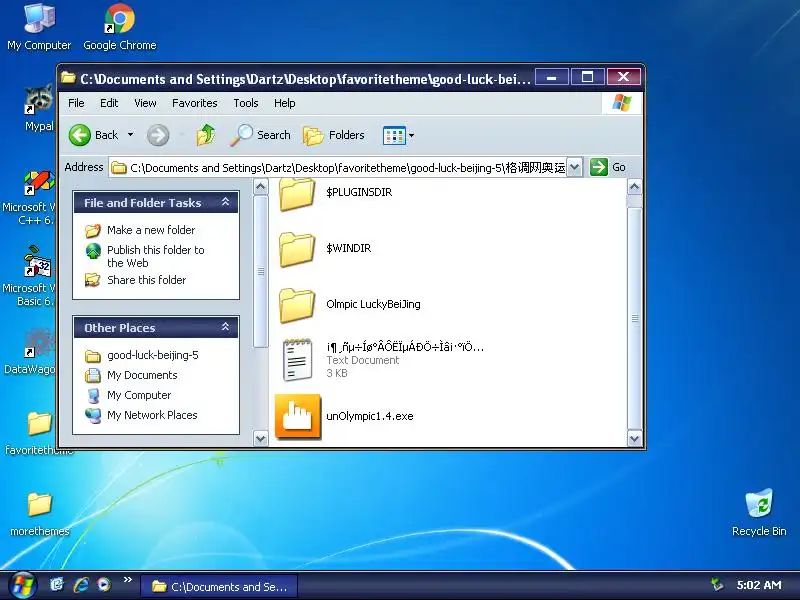Go to good-luck-beijing-5 in Other Places

click(x=153, y=355)
